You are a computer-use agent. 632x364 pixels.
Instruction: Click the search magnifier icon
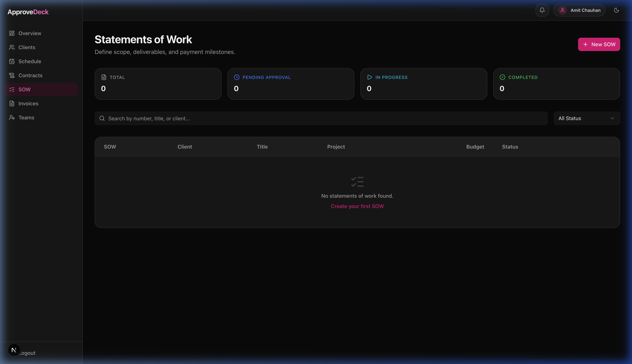[102, 118]
